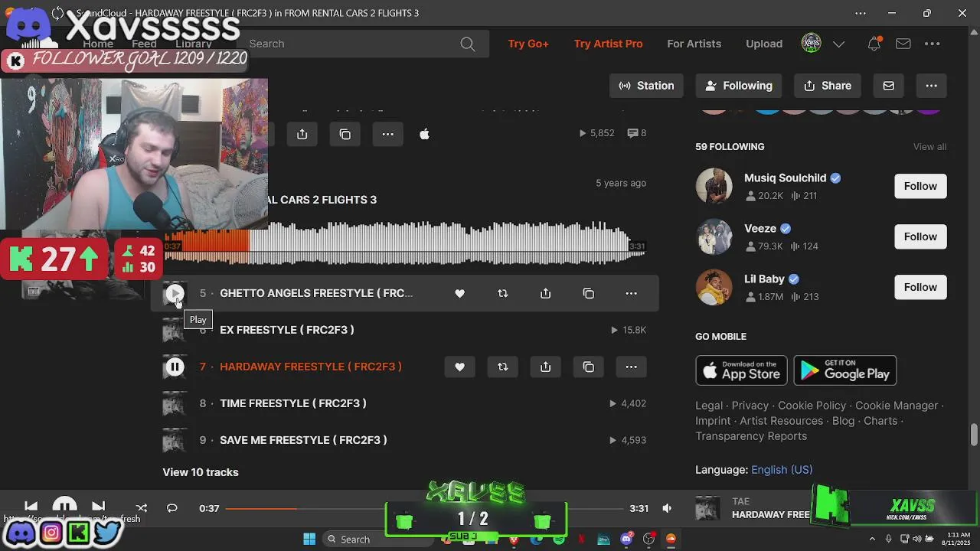Open more options for GHETTO ANGELS FREESTYLE
This screenshot has width=980, height=551.
(x=631, y=293)
